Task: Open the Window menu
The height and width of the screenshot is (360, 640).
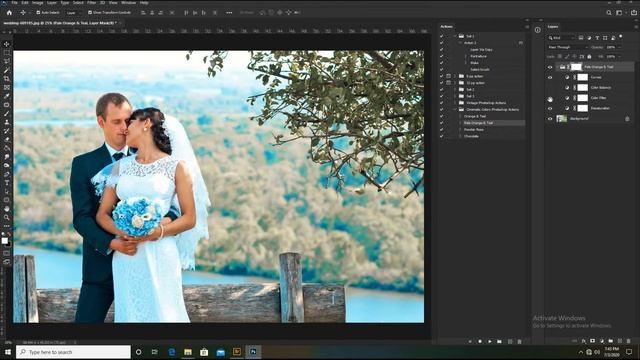Action: pos(129,3)
